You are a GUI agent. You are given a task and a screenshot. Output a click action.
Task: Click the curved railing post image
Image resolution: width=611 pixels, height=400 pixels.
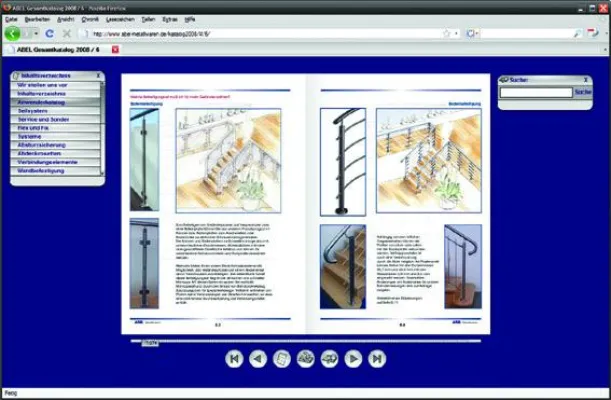pyautogui.click(x=343, y=162)
